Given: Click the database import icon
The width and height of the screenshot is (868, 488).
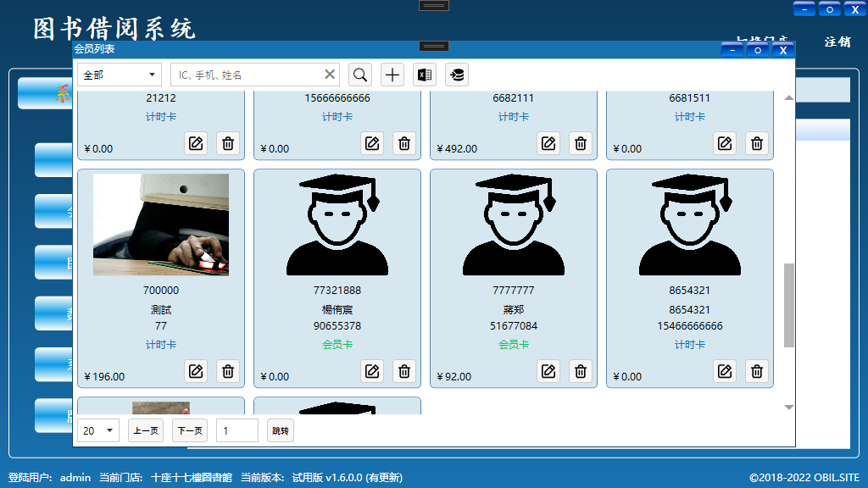Looking at the screenshot, I should point(457,75).
